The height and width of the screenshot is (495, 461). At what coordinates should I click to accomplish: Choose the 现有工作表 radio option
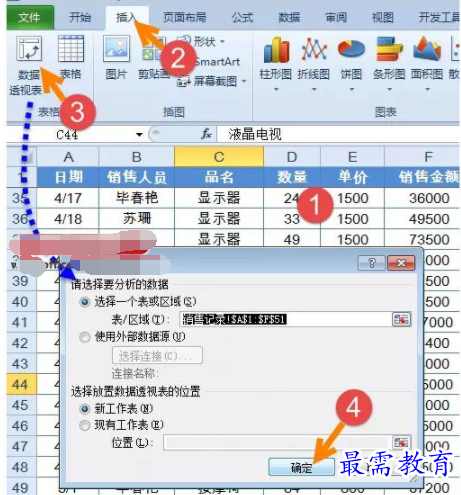[x=85, y=425]
